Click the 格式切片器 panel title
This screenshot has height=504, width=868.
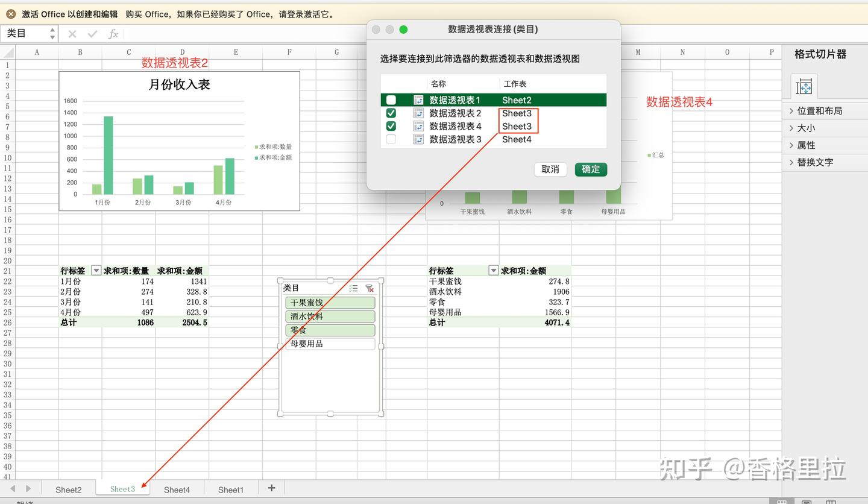click(x=820, y=54)
